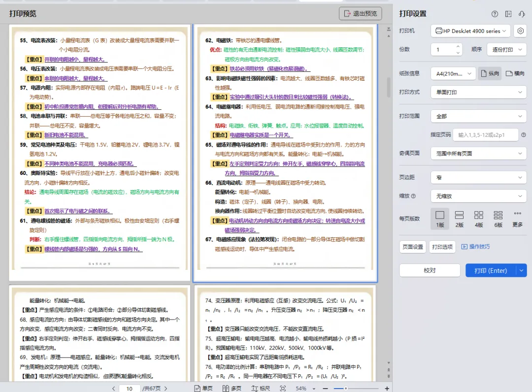Switch to 单页 single page view
The width and height of the screenshot is (532, 392).
pos(203,388)
